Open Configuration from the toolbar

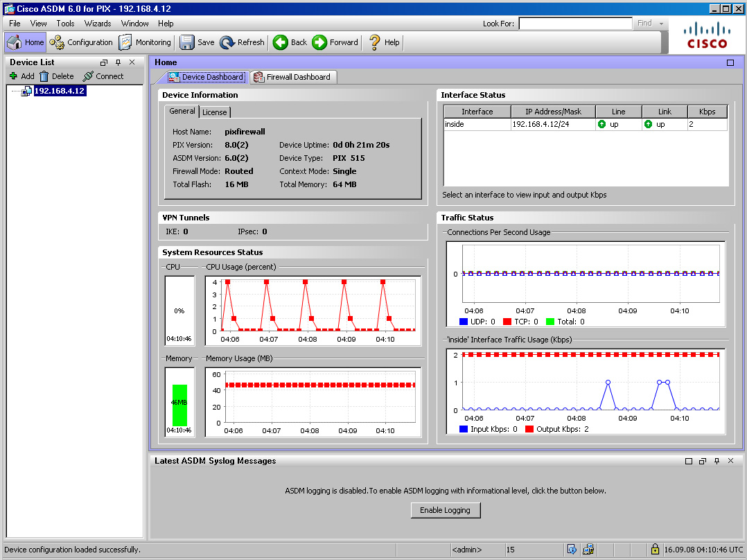81,42
